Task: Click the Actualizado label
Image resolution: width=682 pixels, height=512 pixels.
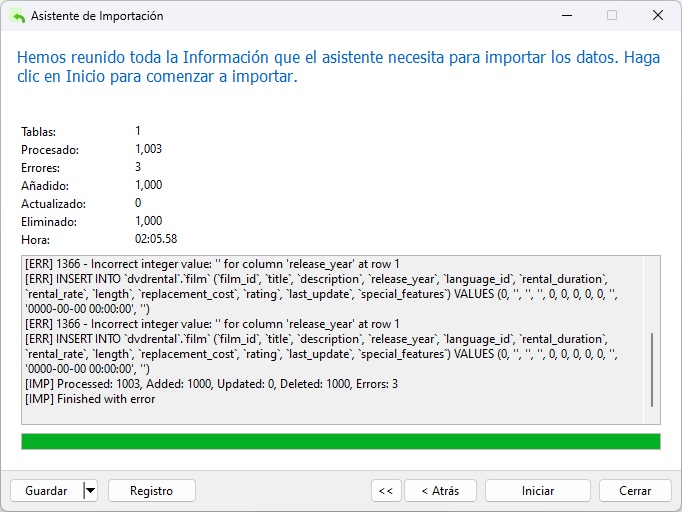Action: click(x=53, y=204)
